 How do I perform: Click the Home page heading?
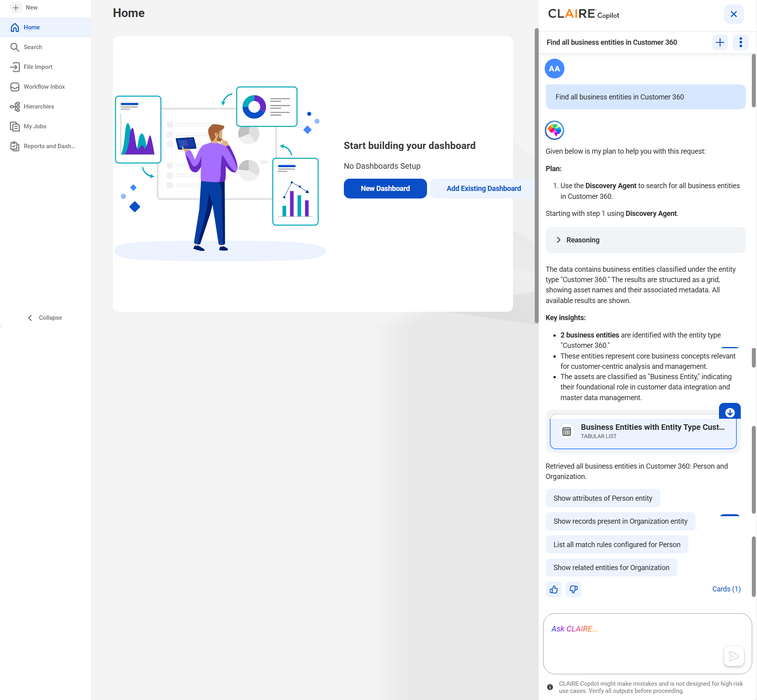point(129,13)
